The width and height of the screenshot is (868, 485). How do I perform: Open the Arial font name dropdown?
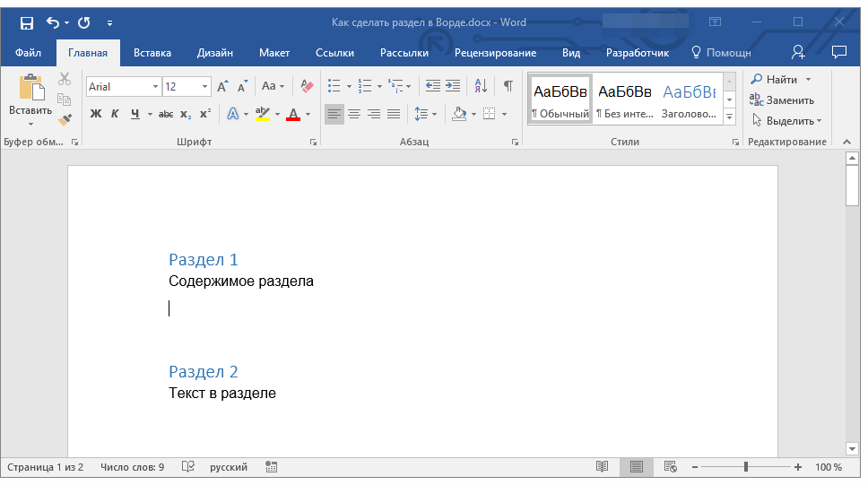click(x=155, y=87)
